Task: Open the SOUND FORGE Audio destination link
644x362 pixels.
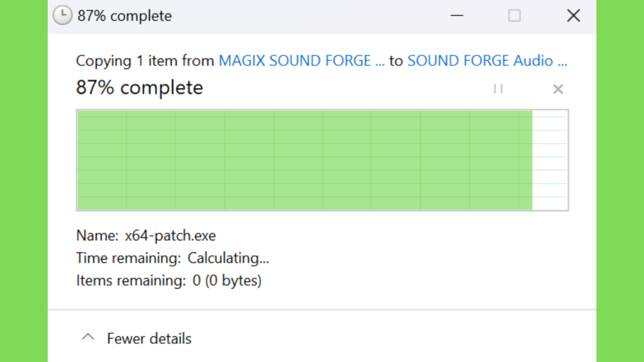Action: 487,61
